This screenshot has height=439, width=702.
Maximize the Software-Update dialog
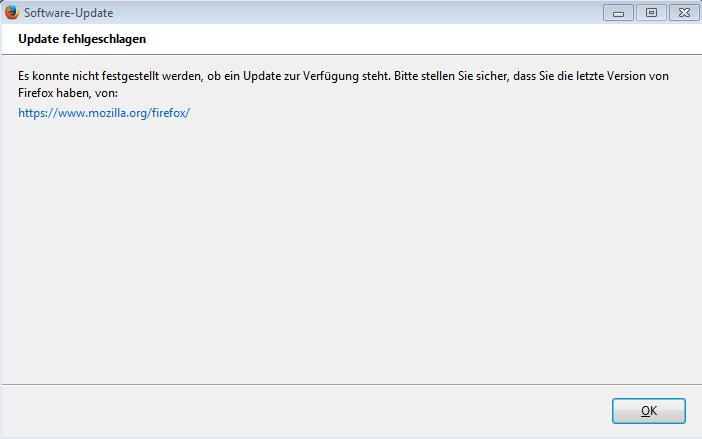[x=651, y=13]
